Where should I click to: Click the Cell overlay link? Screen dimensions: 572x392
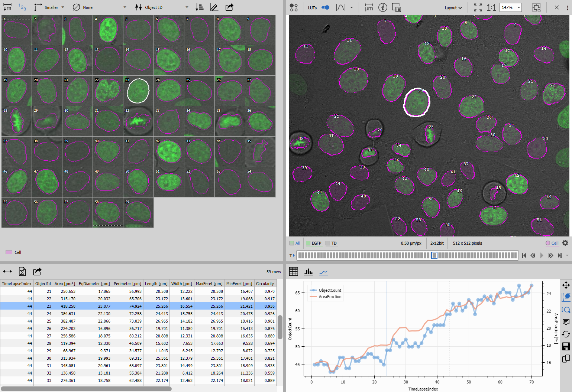coord(555,244)
